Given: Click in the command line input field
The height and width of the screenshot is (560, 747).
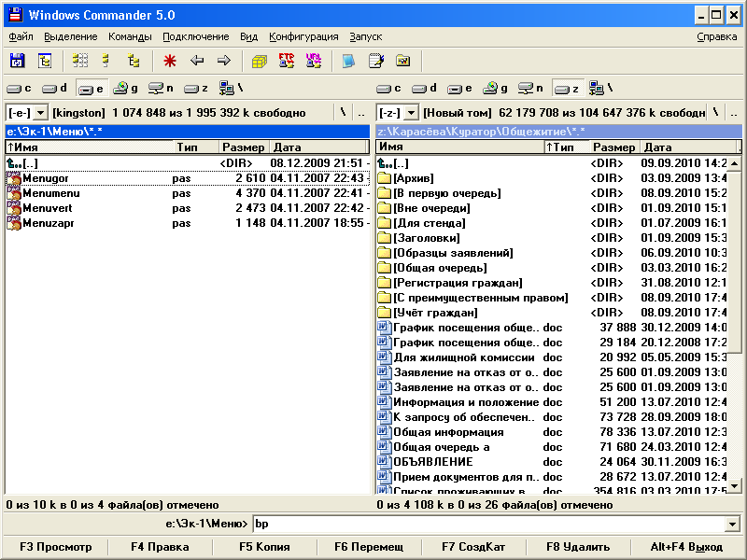Looking at the screenshot, I should (489, 525).
